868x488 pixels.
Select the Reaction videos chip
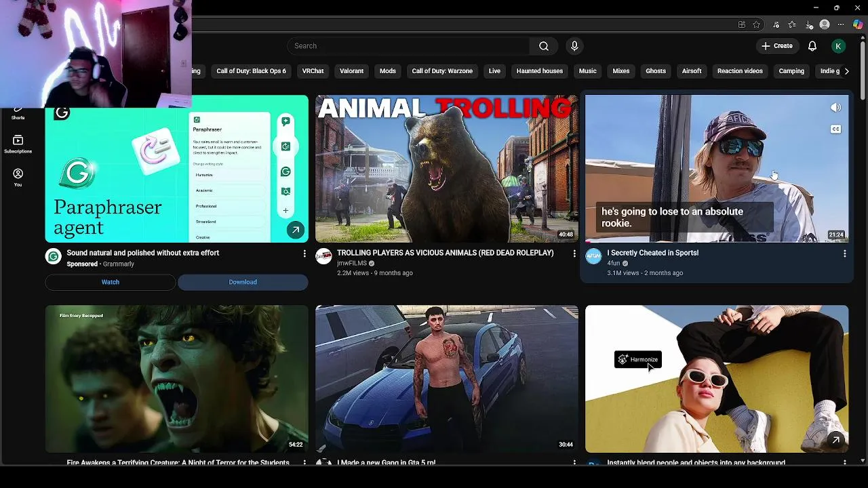pyautogui.click(x=740, y=71)
